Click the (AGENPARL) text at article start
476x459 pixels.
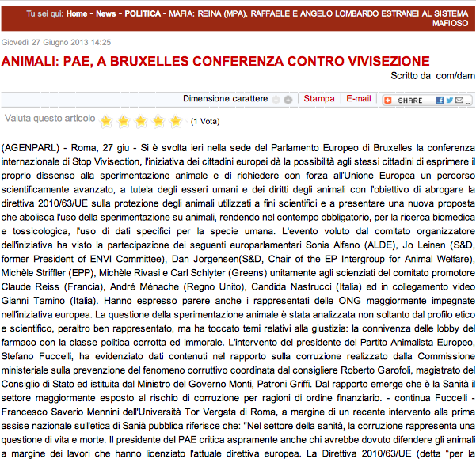[x=30, y=148]
